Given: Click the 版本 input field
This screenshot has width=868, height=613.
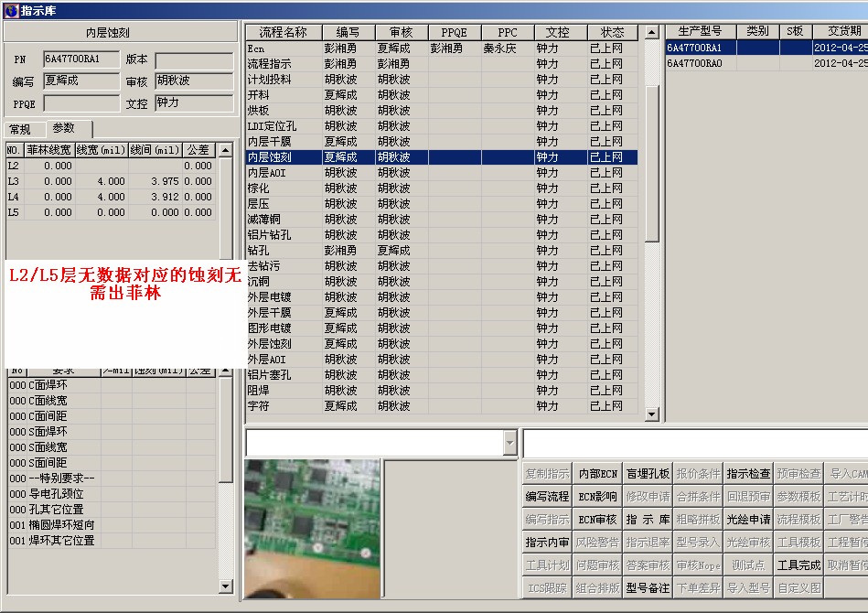Looking at the screenshot, I should coord(194,59).
